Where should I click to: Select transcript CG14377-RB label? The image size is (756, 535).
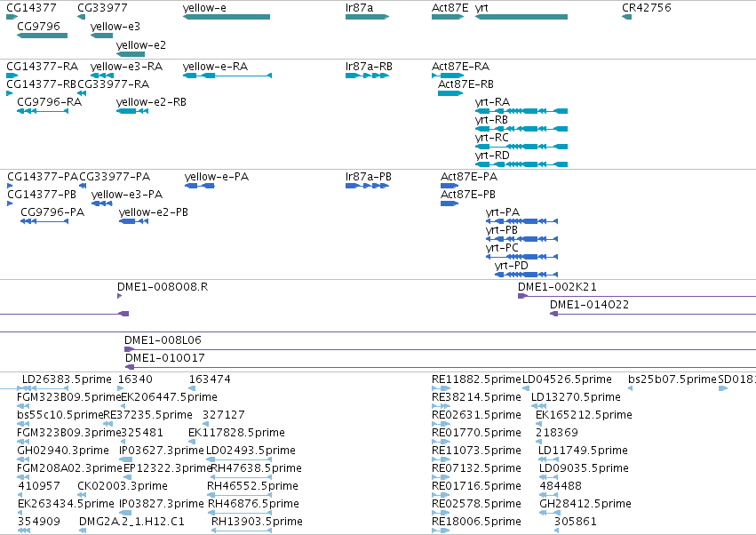[x=41, y=84]
